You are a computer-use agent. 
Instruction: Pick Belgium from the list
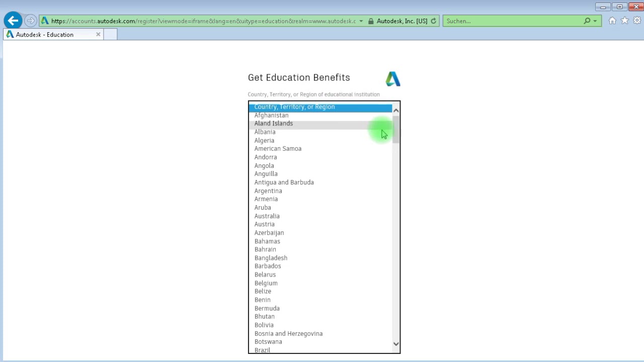pos(320,283)
